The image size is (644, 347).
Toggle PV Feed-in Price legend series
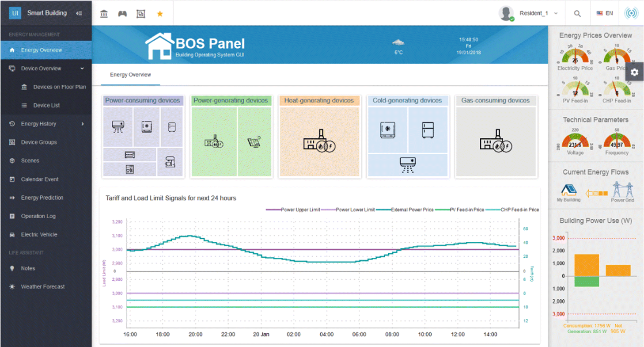(x=459, y=210)
